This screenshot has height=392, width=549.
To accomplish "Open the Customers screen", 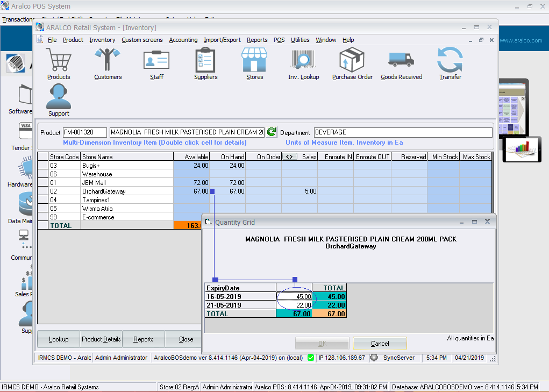I will point(108,62).
